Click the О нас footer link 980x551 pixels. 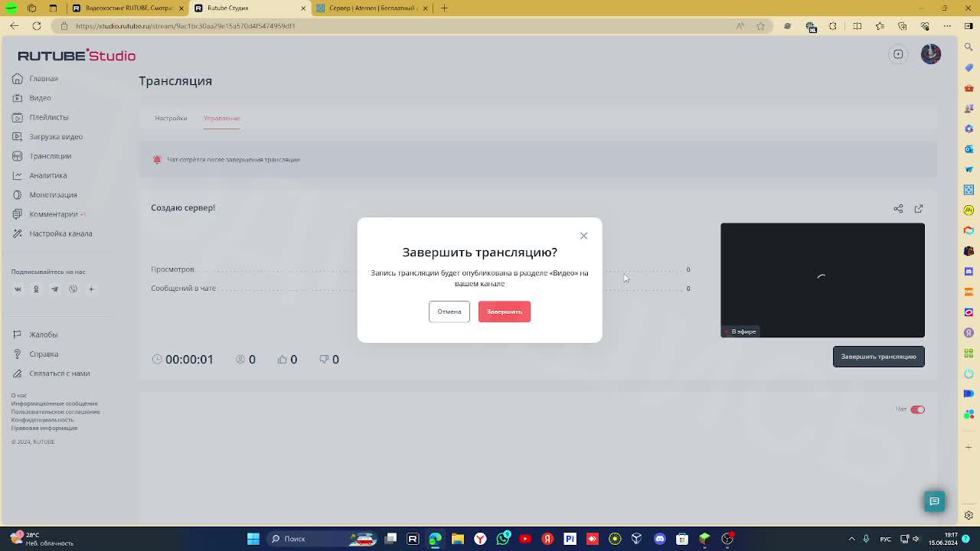pos(18,396)
